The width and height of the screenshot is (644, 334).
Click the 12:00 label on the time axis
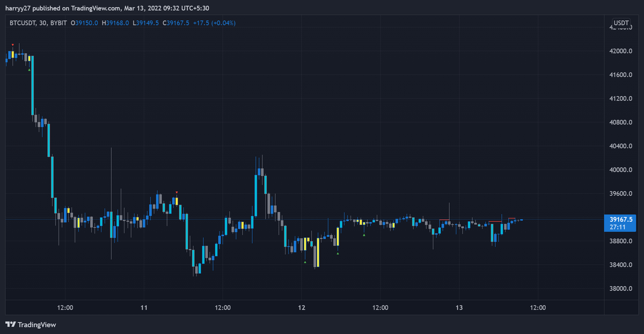coord(64,308)
